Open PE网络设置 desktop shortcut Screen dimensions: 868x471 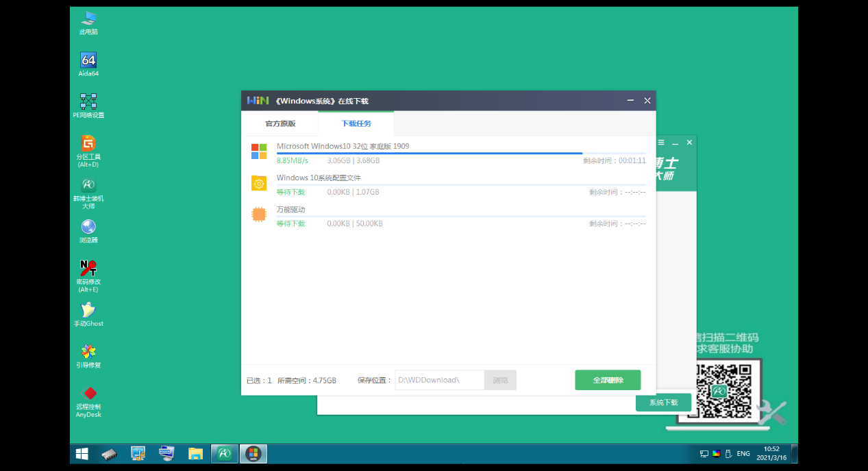tap(88, 102)
